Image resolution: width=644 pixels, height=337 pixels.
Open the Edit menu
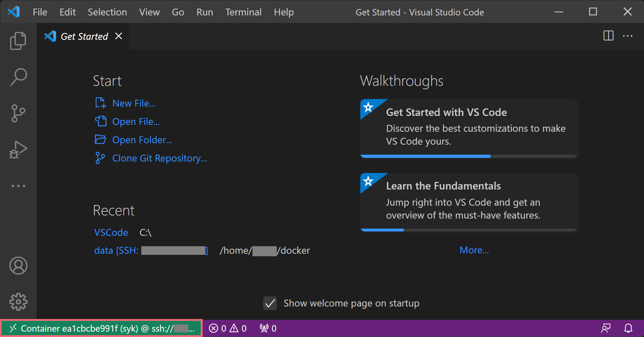click(x=67, y=12)
